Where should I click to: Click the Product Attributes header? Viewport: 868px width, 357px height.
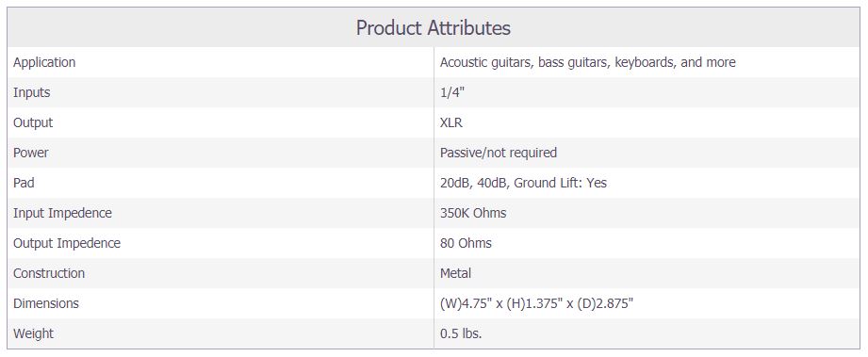click(x=433, y=27)
